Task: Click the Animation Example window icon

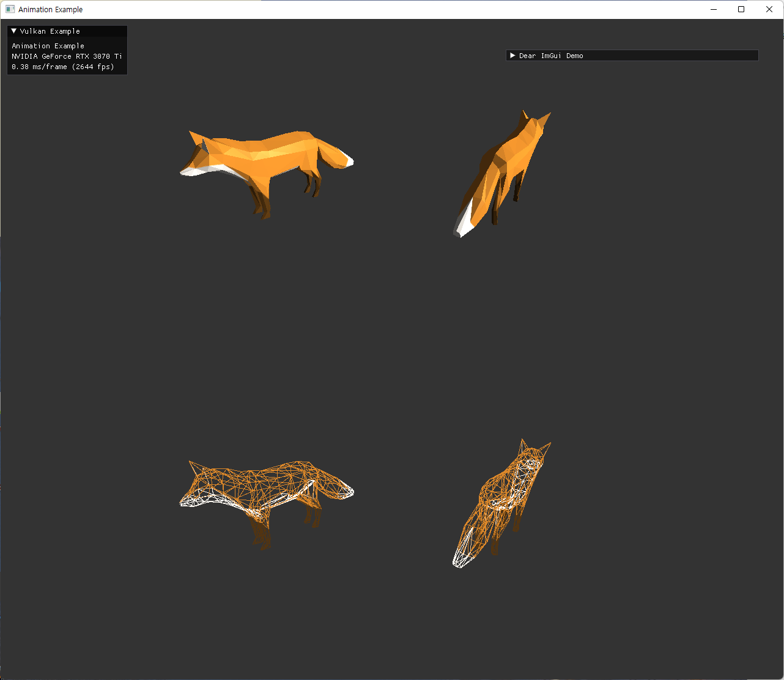Action: (x=10, y=9)
